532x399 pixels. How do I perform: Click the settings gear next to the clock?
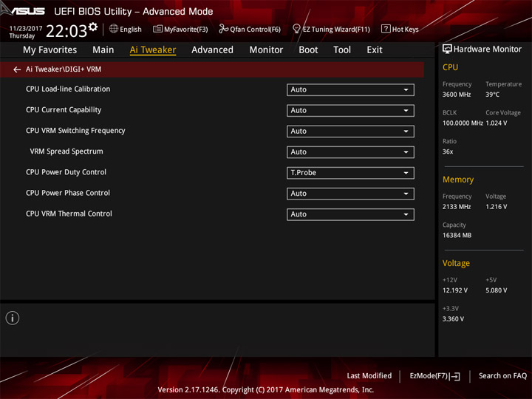93,27
